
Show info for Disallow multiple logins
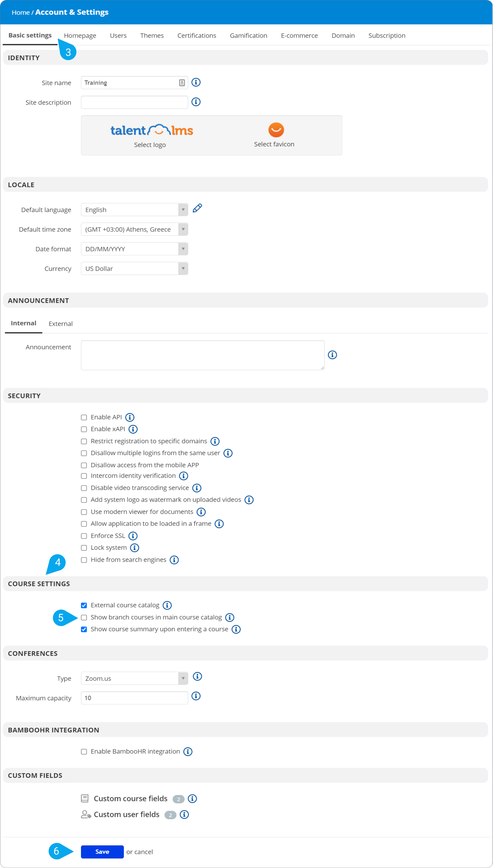click(228, 453)
